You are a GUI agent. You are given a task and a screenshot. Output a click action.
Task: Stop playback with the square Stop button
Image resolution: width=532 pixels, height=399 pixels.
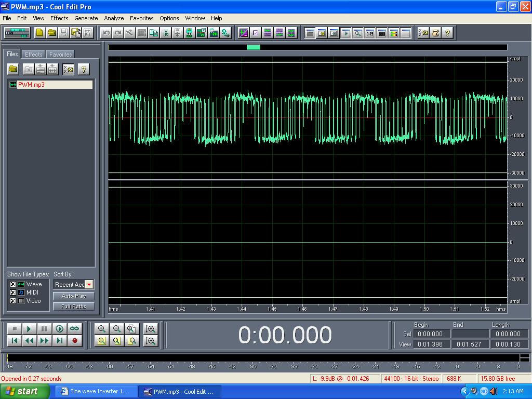[x=14, y=329]
